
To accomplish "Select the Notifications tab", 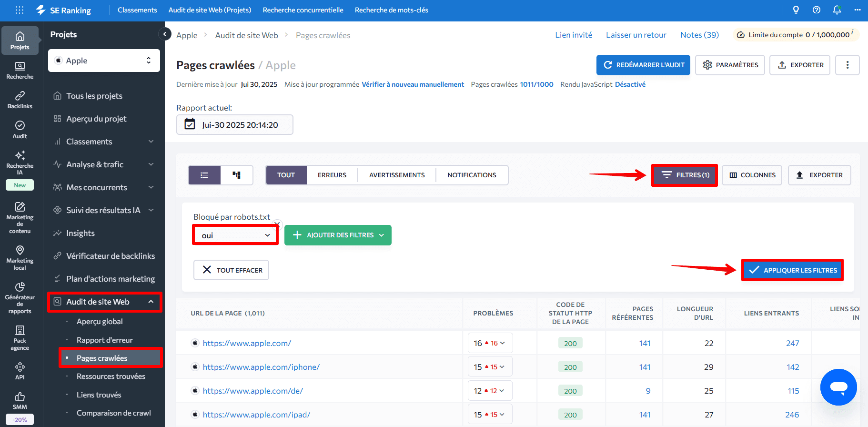I will point(472,175).
